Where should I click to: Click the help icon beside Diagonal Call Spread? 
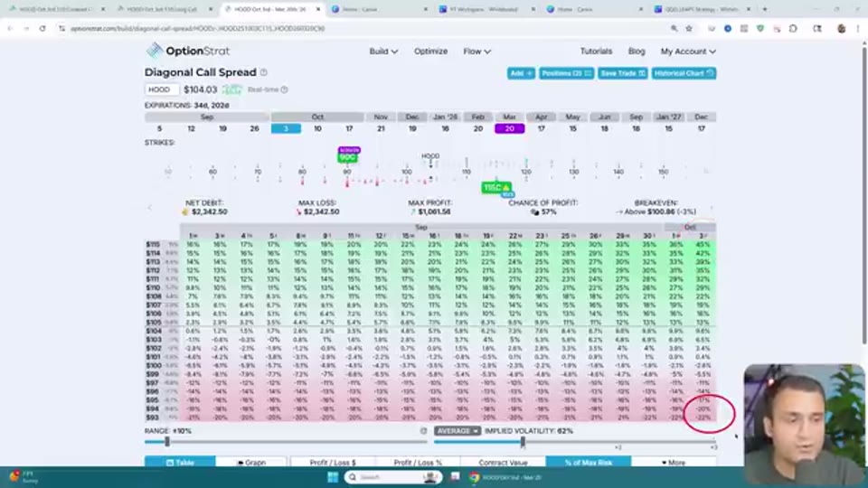point(264,72)
